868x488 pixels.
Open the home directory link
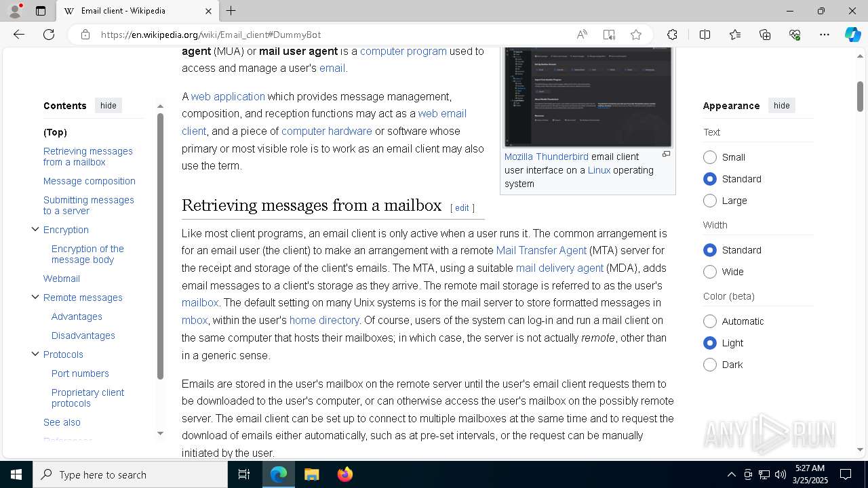[x=324, y=321]
